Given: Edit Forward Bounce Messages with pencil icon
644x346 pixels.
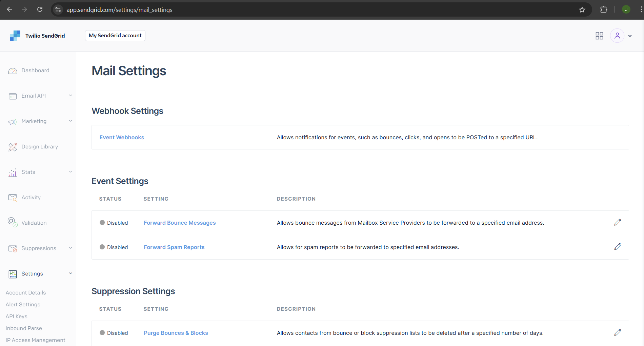Looking at the screenshot, I should point(618,222).
